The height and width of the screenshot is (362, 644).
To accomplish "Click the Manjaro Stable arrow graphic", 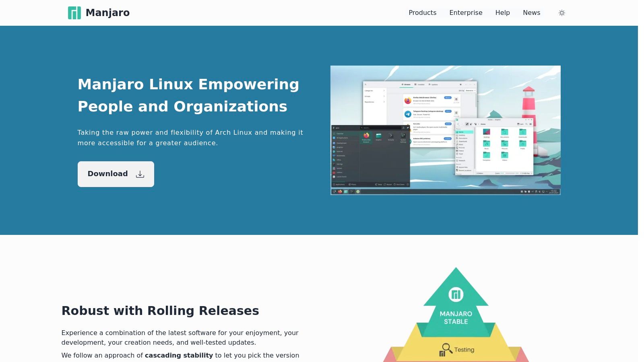I will [456, 302].
